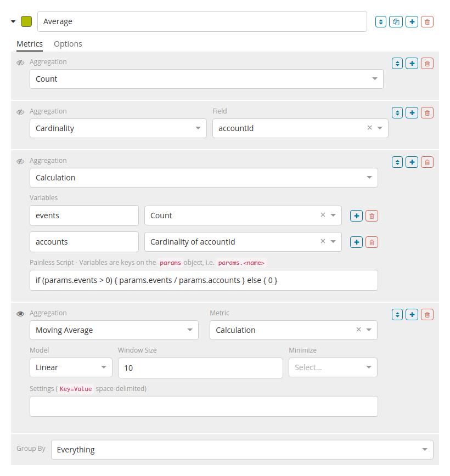Add variable after accounts row

[x=356, y=242]
